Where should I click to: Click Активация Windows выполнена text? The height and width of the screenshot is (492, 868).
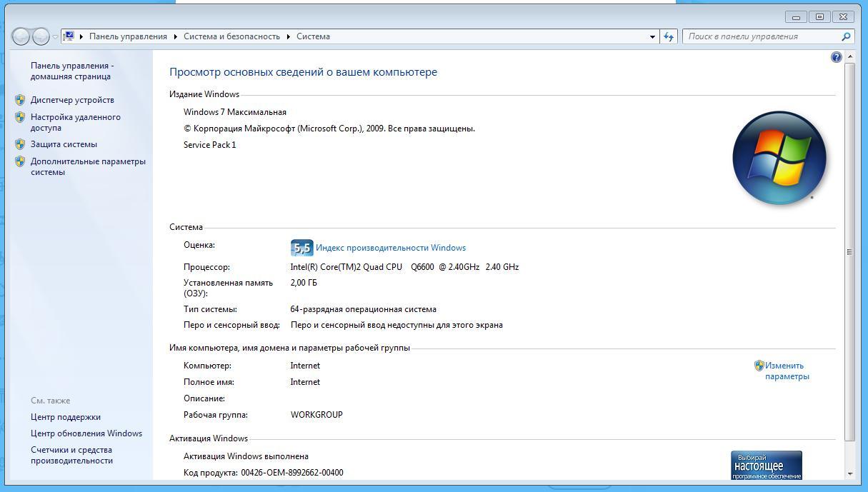246,456
